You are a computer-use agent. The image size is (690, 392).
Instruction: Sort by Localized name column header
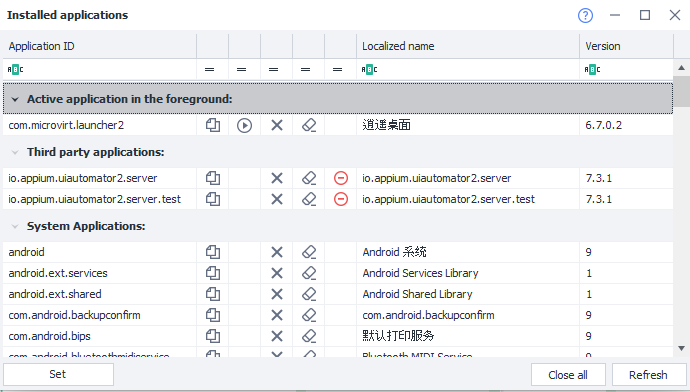pyautogui.click(x=468, y=46)
